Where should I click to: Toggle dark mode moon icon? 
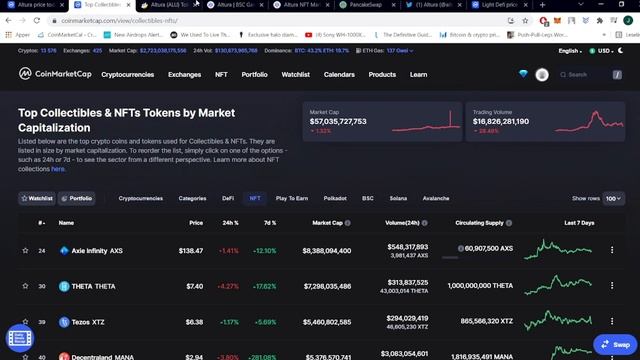coord(620,51)
